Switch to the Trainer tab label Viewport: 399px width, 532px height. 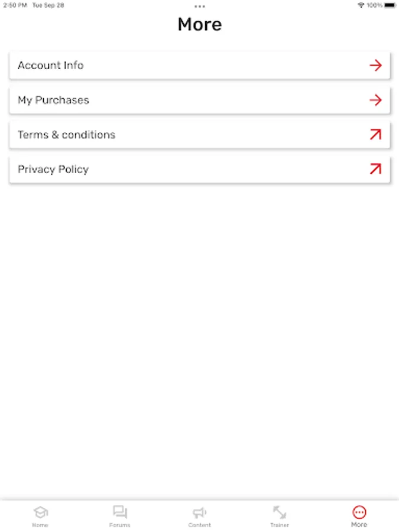[x=280, y=525]
